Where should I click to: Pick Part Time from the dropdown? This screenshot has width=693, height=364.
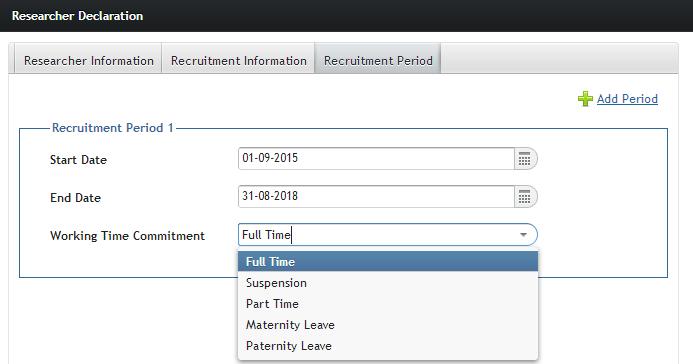(x=388, y=304)
